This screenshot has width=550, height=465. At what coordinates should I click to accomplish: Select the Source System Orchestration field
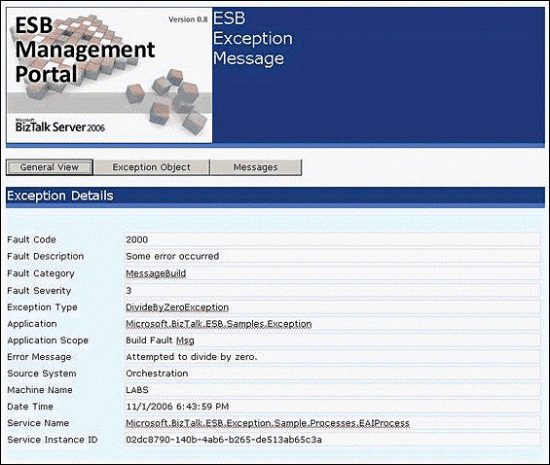pyautogui.click(x=333, y=373)
